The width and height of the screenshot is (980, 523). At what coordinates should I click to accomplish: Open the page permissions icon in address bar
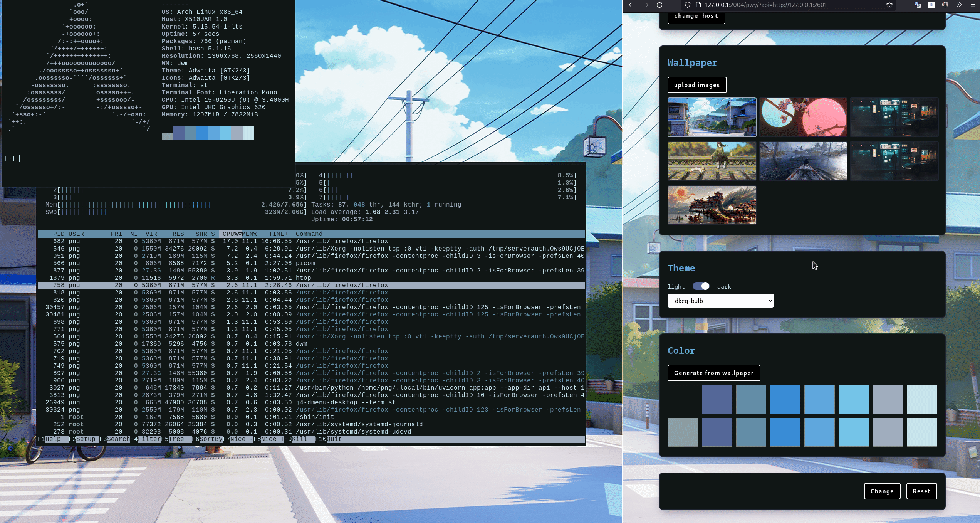coord(698,5)
